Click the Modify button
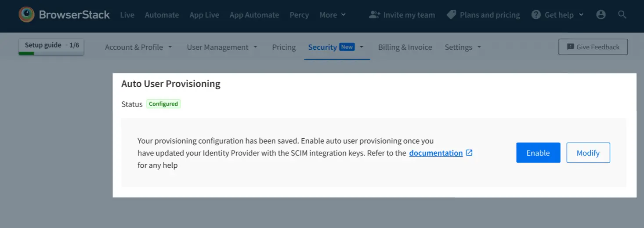The width and height of the screenshot is (644, 228). click(x=588, y=153)
